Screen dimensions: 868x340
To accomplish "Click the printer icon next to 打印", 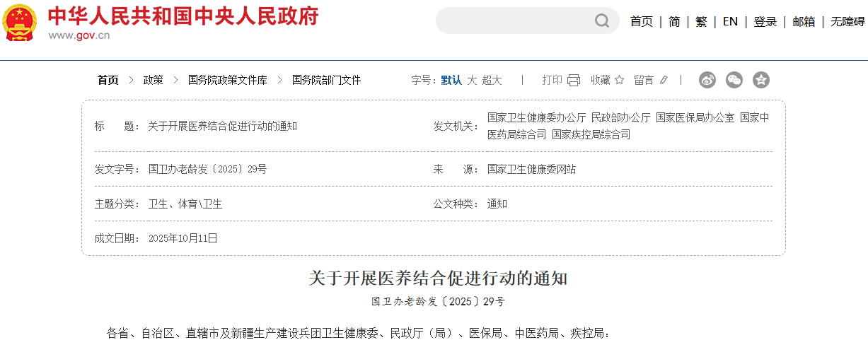I will 574,80.
